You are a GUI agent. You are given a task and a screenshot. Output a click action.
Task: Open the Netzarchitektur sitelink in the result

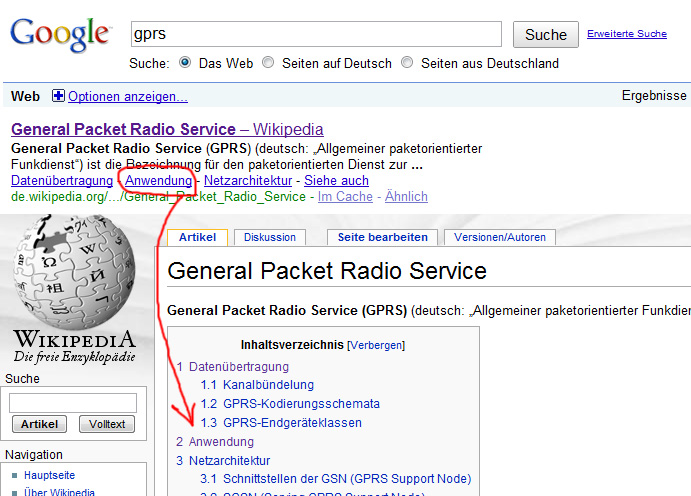(248, 181)
